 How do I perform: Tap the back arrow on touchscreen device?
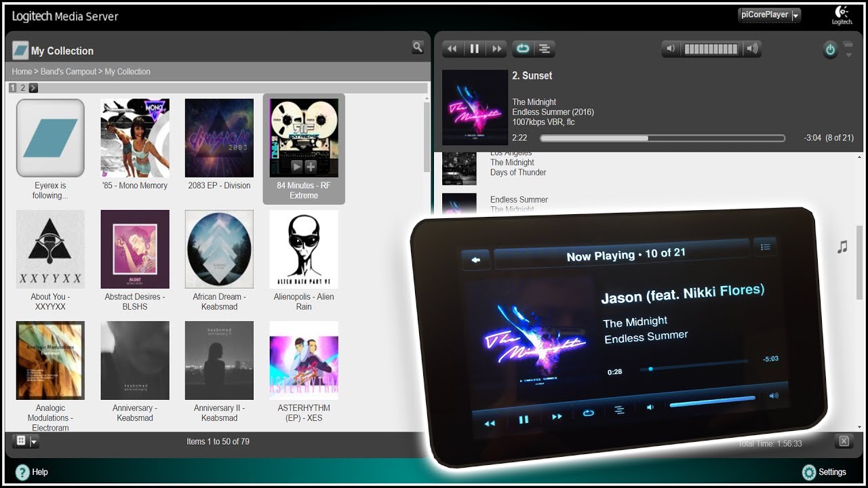(x=476, y=260)
